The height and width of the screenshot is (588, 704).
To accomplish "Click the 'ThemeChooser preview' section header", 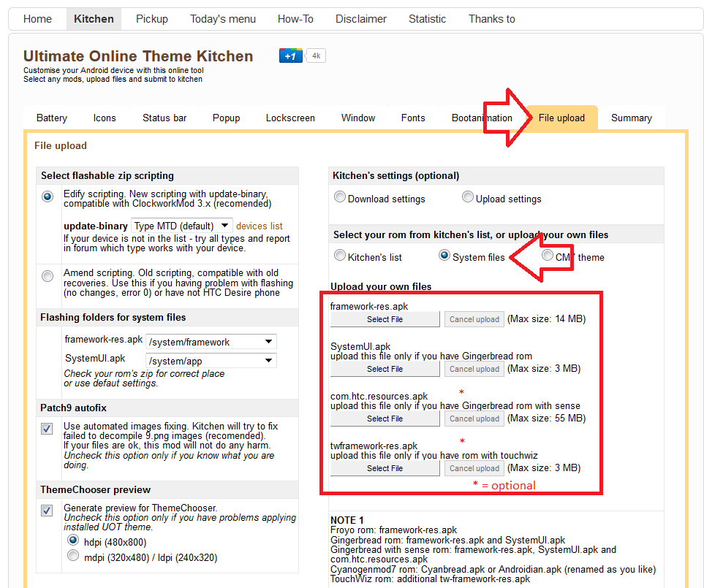I will 95,490.
